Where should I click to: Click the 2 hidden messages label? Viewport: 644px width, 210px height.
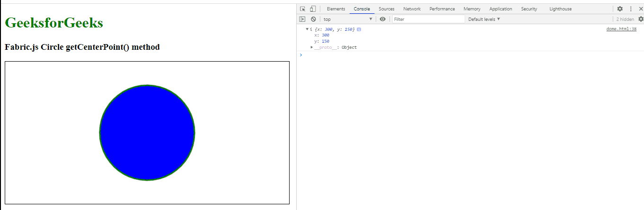pos(625,19)
